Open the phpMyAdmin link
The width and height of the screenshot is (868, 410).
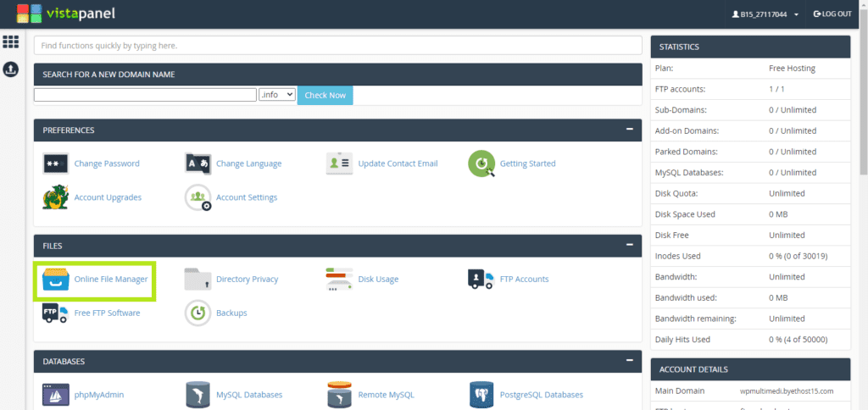pyautogui.click(x=99, y=395)
